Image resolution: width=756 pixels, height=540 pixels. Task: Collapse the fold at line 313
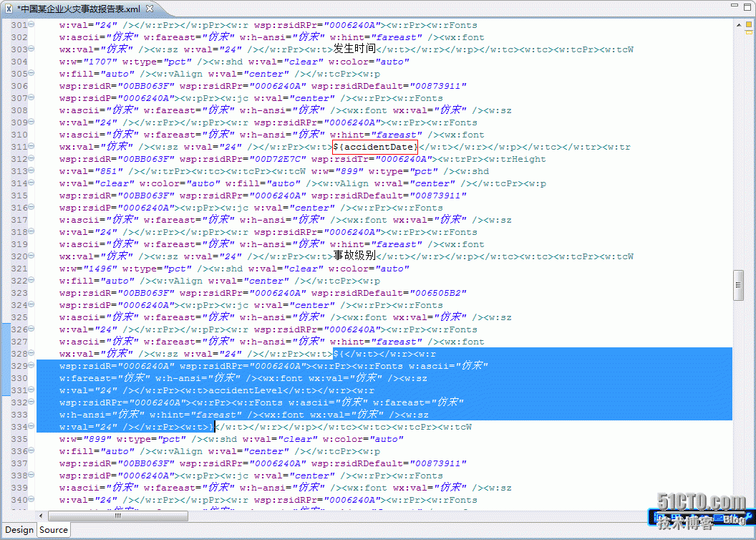(31, 170)
